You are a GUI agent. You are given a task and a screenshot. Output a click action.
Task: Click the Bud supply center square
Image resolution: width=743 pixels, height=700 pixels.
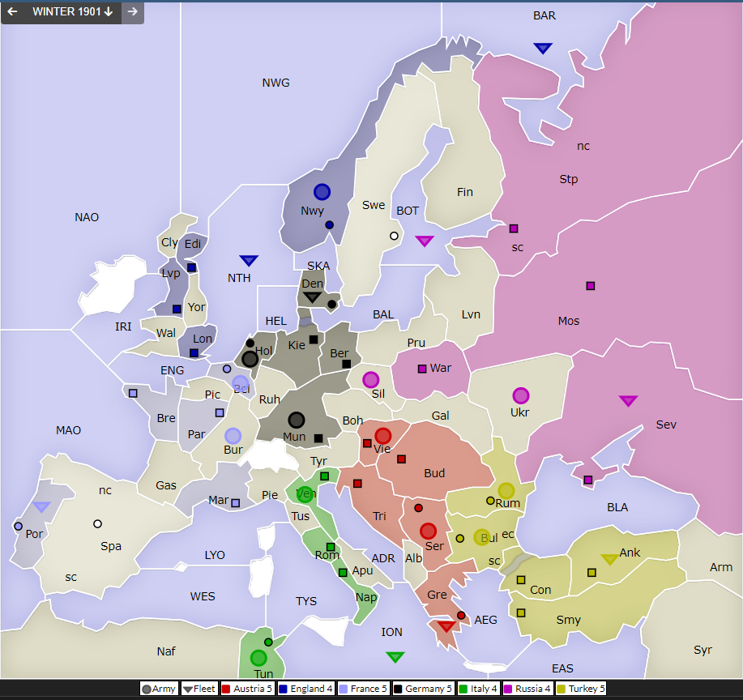coord(401,459)
